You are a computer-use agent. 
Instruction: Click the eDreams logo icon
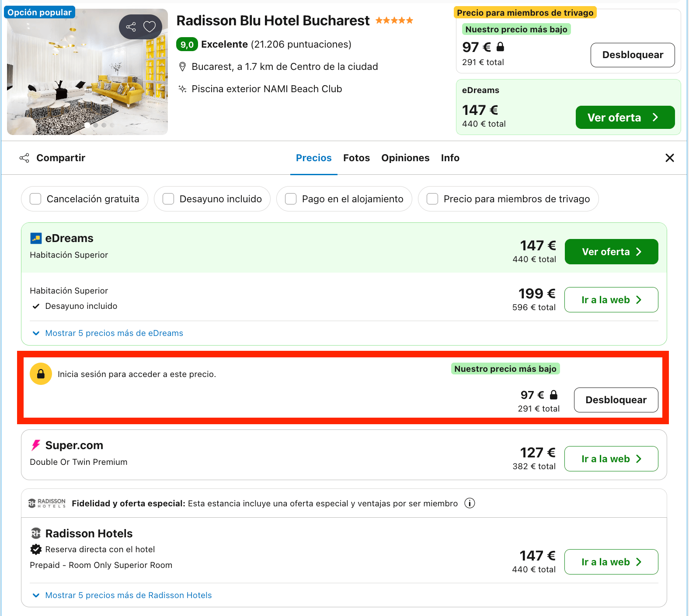(36, 238)
